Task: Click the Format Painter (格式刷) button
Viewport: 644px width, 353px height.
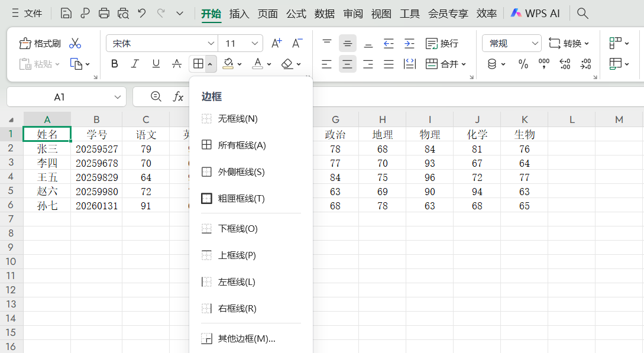Action: [40, 43]
